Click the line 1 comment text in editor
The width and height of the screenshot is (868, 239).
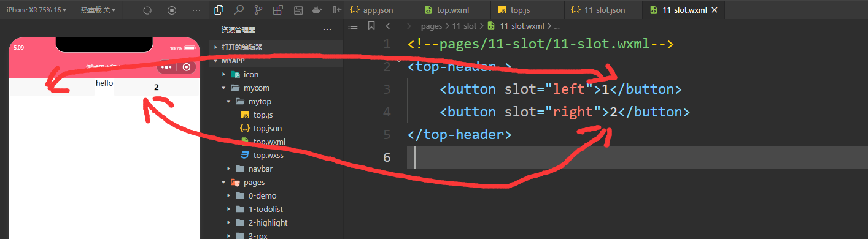tap(541, 44)
